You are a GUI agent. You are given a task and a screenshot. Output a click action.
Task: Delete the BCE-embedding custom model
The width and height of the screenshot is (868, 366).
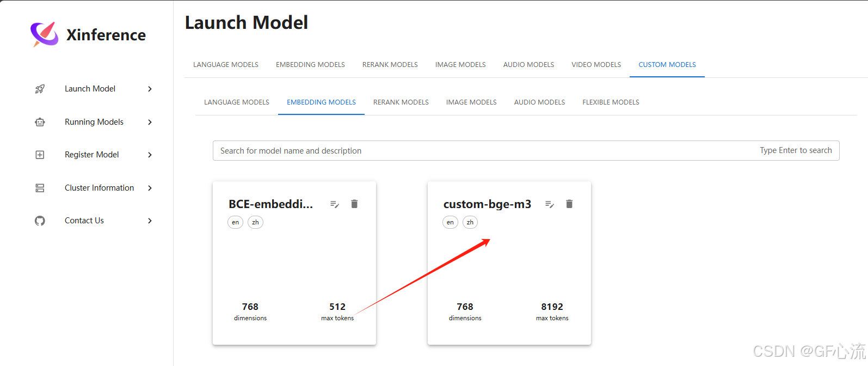pyautogui.click(x=354, y=204)
